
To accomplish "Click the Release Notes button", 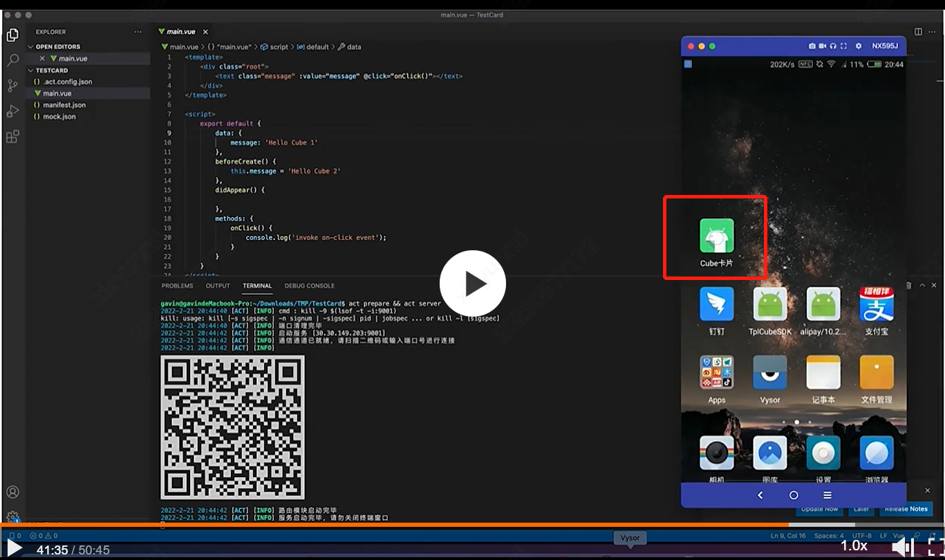I will [906, 509].
